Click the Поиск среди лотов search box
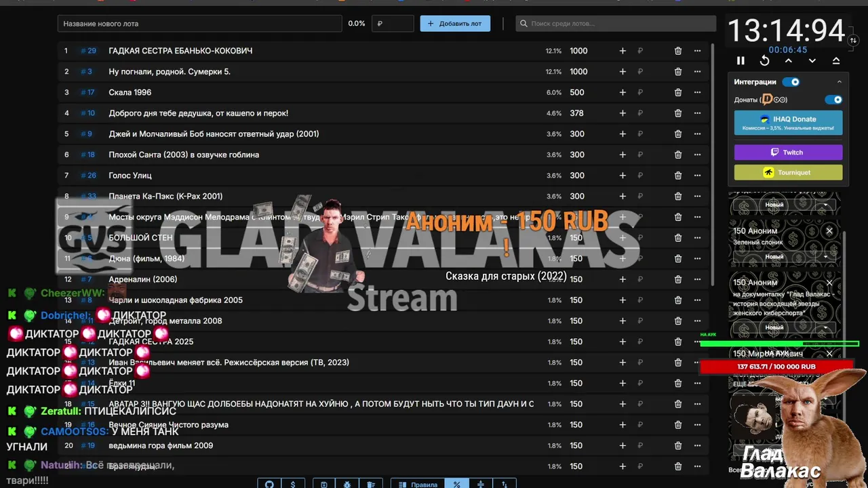868x488 pixels. pyautogui.click(x=616, y=24)
